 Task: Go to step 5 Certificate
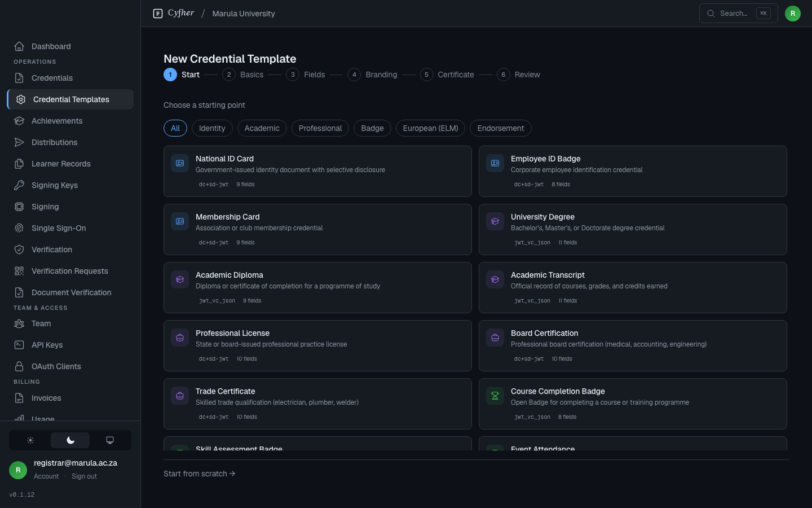(x=447, y=75)
